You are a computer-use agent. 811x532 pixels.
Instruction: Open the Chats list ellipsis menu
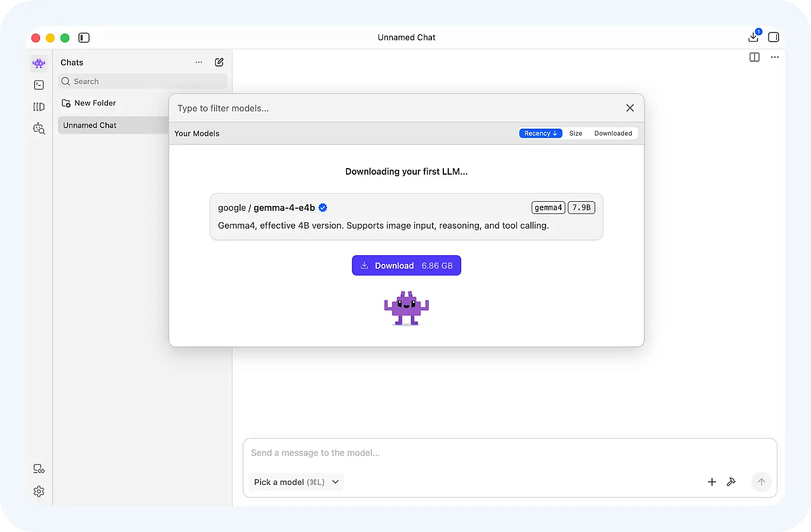click(199, 62)
